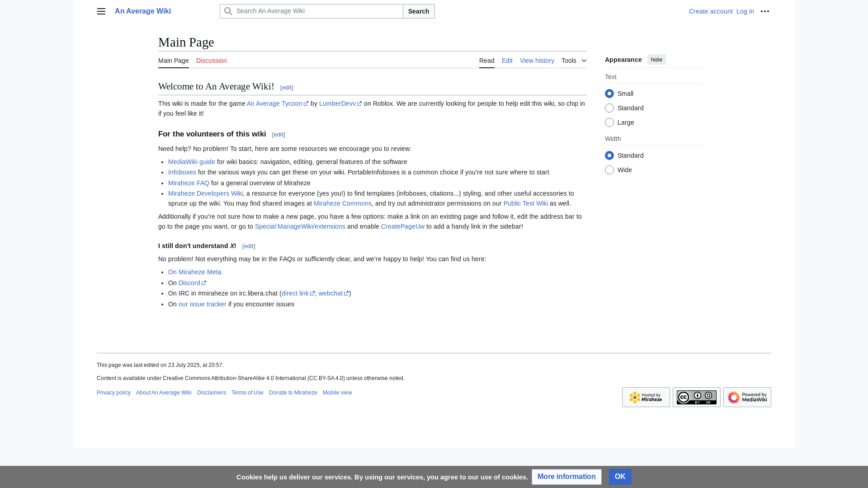Open Log in link
Screen dimensions: 868x488
[x=745, y=11]
